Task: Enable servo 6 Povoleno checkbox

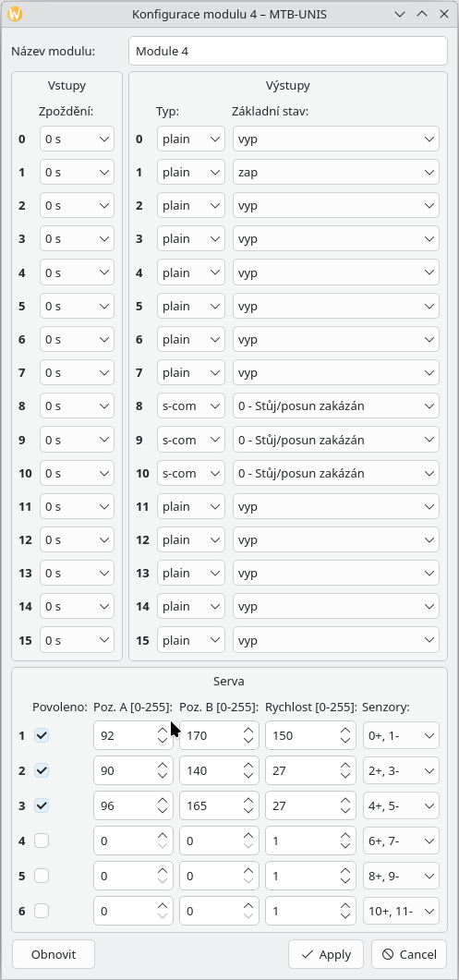Action: pos(42,911)
